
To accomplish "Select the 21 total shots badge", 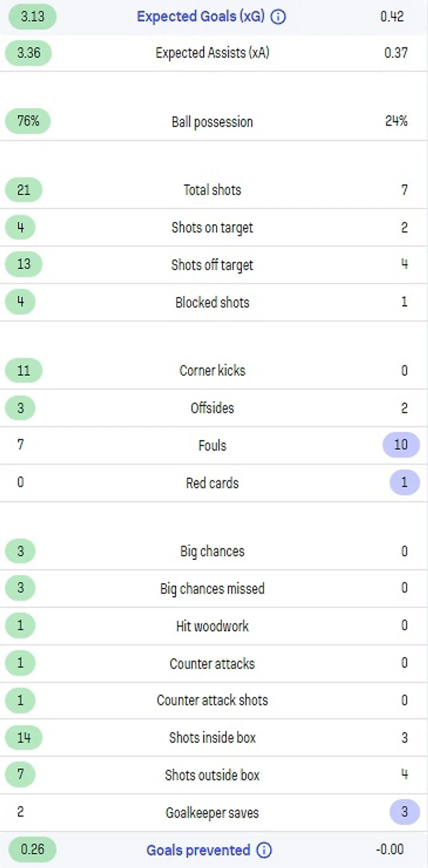I will (24, 190).
